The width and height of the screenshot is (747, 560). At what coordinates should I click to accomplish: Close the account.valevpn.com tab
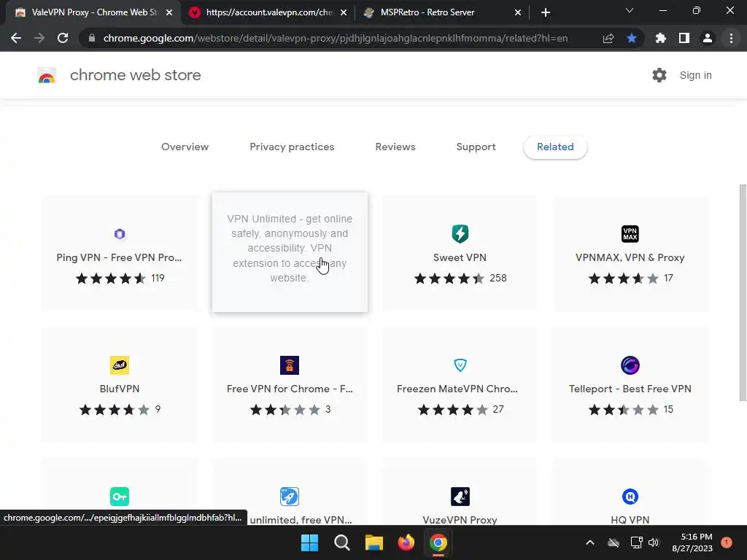344,13
